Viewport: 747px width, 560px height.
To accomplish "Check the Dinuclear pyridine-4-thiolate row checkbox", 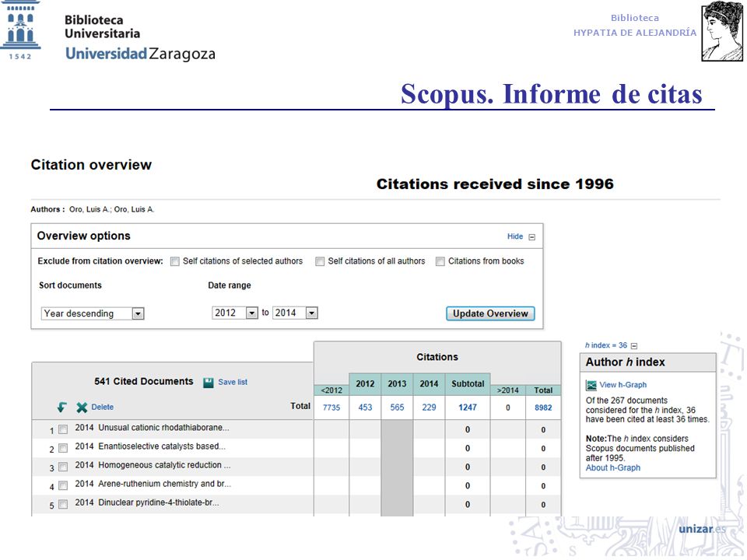I will 63,504.
